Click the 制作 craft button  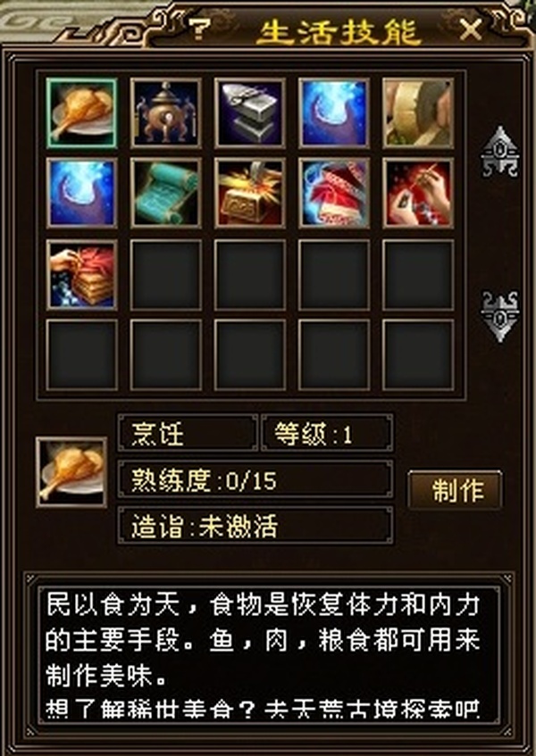pyautogui.click(x=455, y=490)
